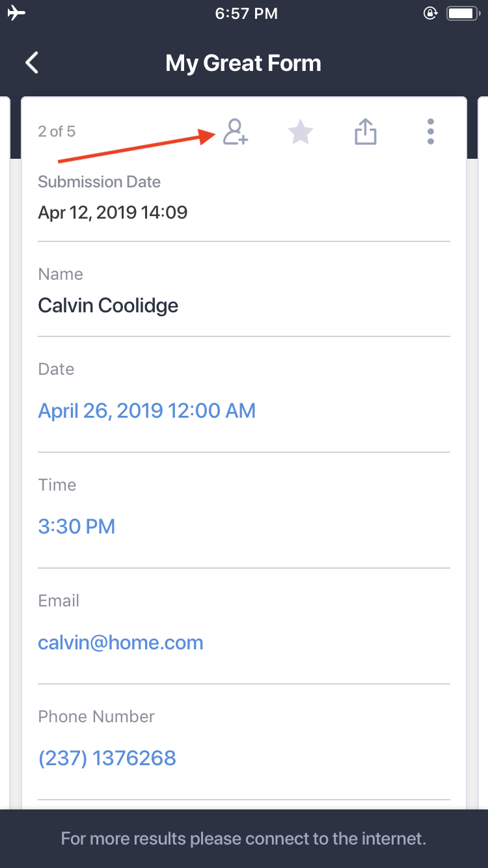Tap the next submission card edge
The width and height of the screenshot is (488, 868).
[483, 455]
